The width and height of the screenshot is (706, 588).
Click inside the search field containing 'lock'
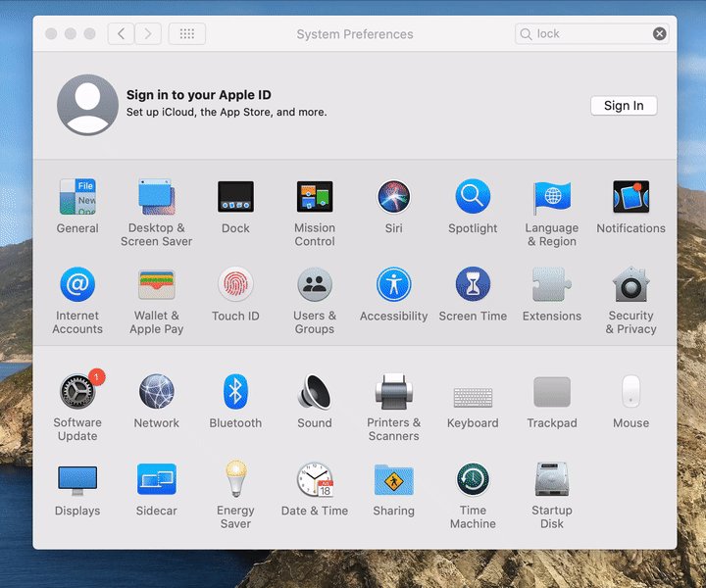coord(591,33)
